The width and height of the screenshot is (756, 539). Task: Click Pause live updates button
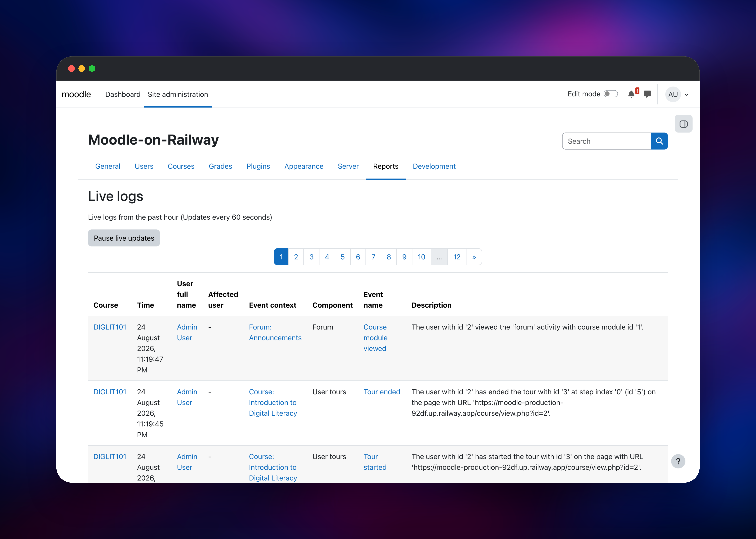124,238
